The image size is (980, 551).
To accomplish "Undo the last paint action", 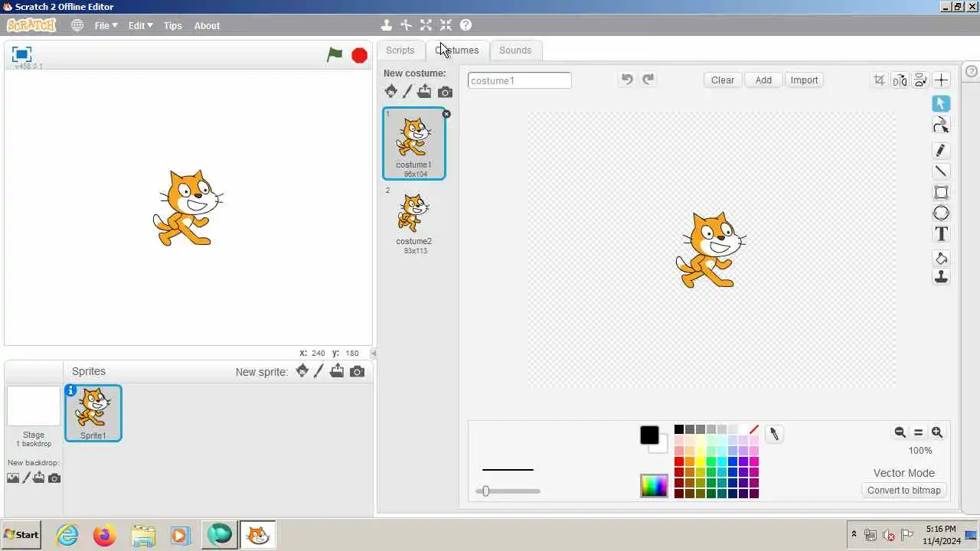I will (x=627, y=80).
